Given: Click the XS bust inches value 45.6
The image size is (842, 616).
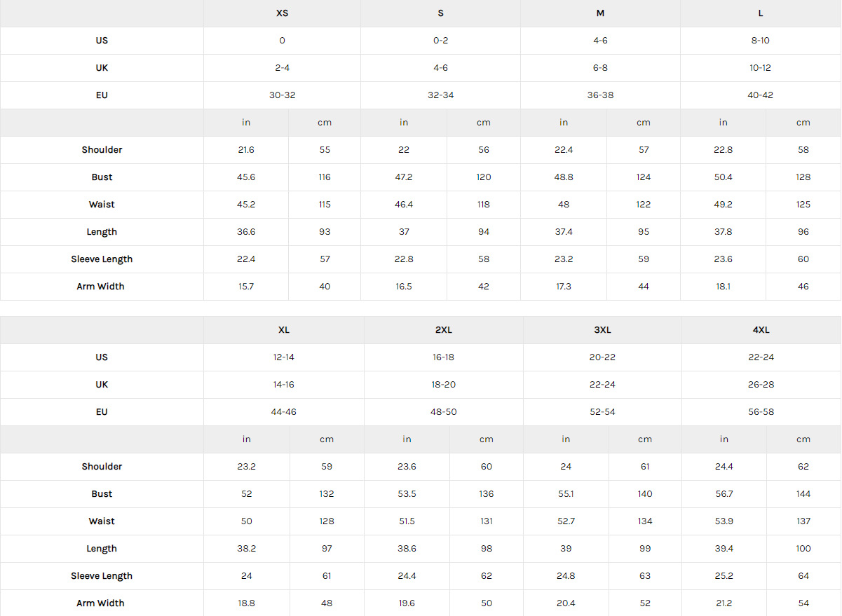Looking at the screenshot, I should 246,177.
